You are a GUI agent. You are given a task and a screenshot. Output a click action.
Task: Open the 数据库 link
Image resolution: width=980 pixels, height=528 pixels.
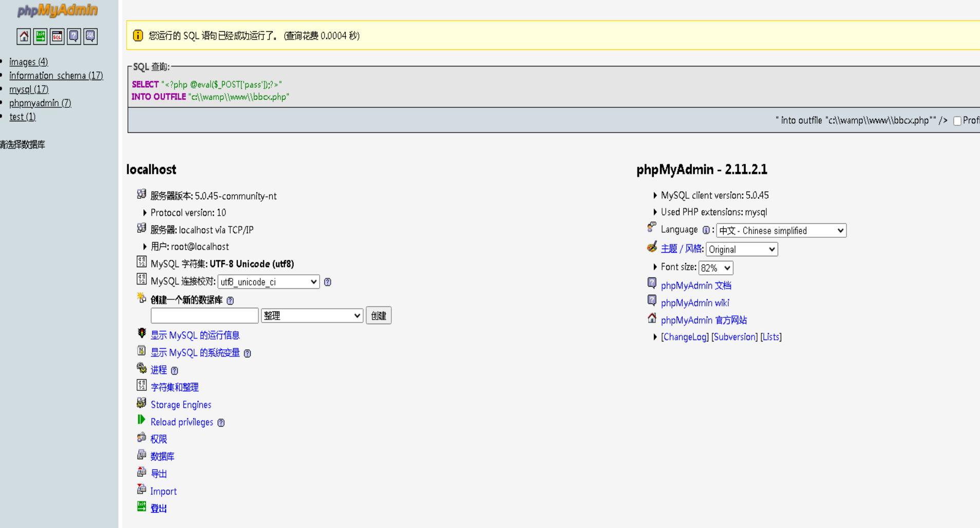(x=162, y=457)
